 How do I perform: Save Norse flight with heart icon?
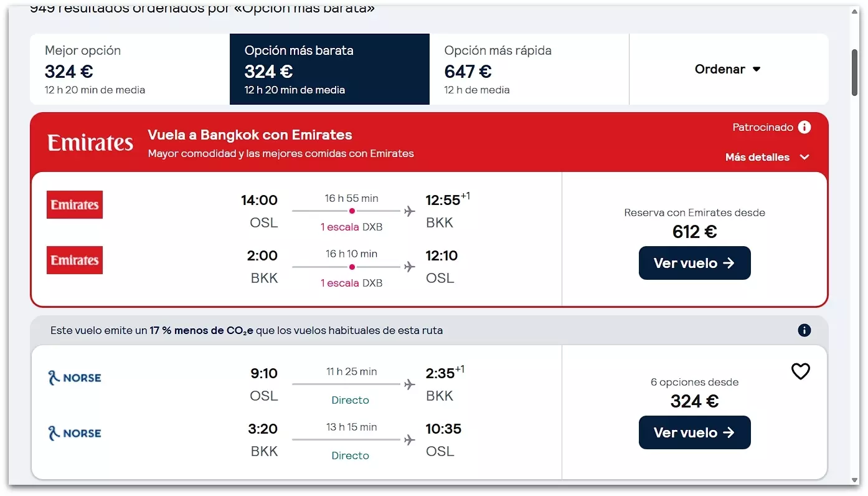pos(800,371)
